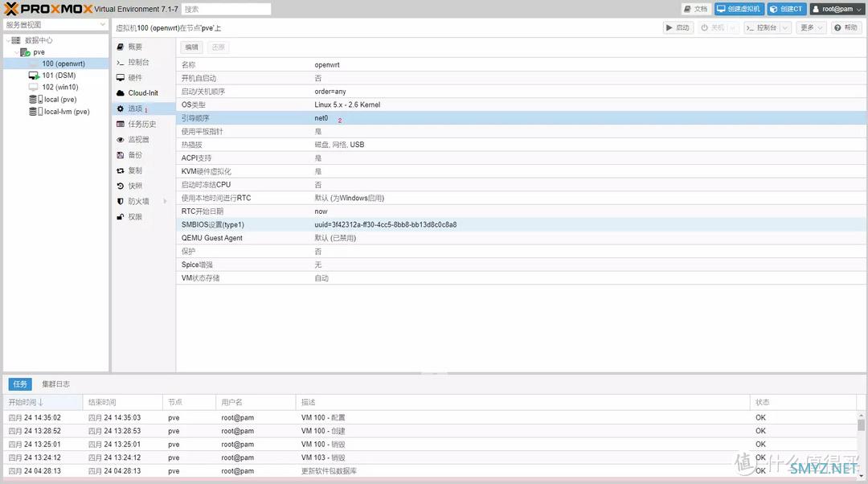Select the pve node icon
The height and width of the screenshot is (484, 868).
[25, 52]
